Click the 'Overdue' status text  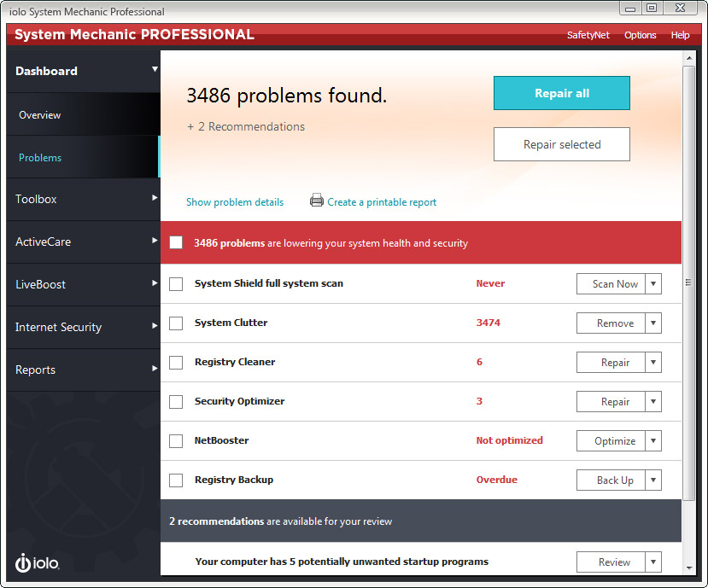tap(497, 480)
